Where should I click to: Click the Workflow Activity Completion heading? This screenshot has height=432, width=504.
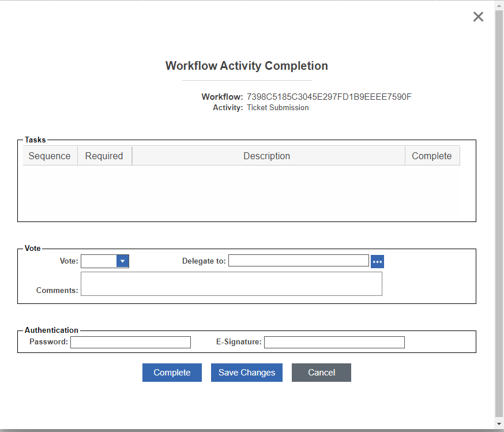click(x=246, y=66)
